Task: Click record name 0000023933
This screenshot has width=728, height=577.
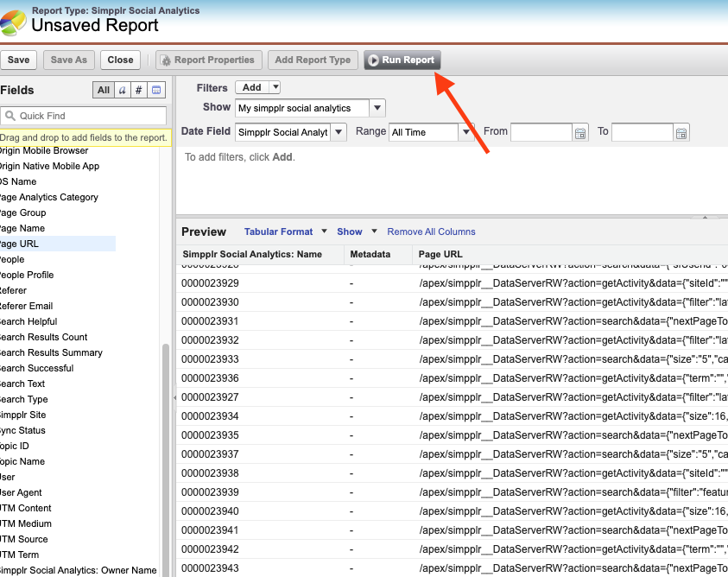Action: 210,359
